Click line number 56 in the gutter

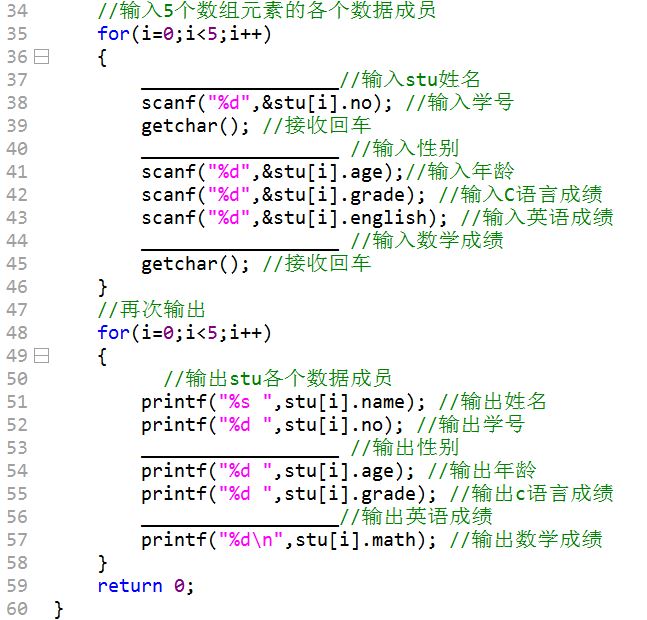17,517
